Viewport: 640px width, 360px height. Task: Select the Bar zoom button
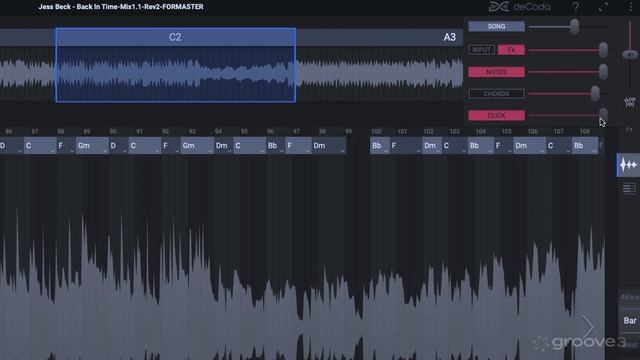[x=629, y=321]
